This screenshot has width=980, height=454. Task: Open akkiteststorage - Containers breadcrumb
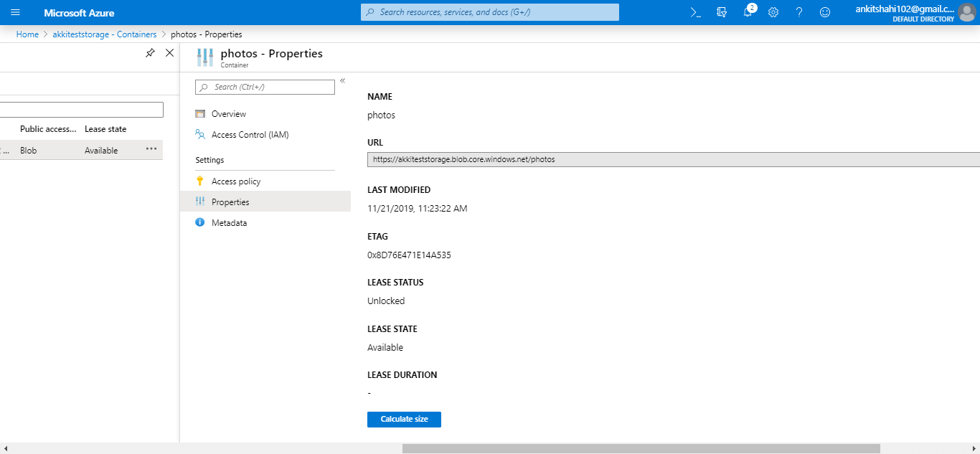click(105, 34)
